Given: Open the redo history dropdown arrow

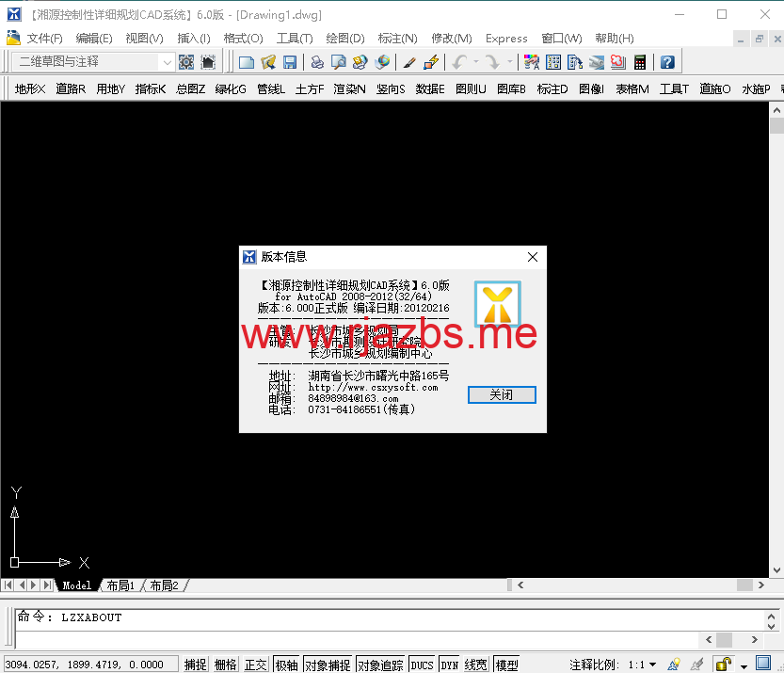Looking at the screenshot, I should tap(509, 62).
